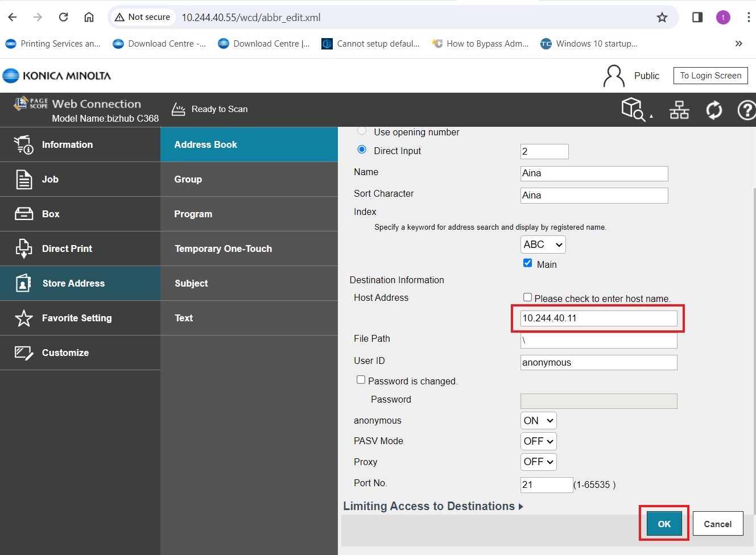The width and height of the screenshot is (756, 555).
Task: Bookmark this page with the star icon
Action: tap(662, 18)
